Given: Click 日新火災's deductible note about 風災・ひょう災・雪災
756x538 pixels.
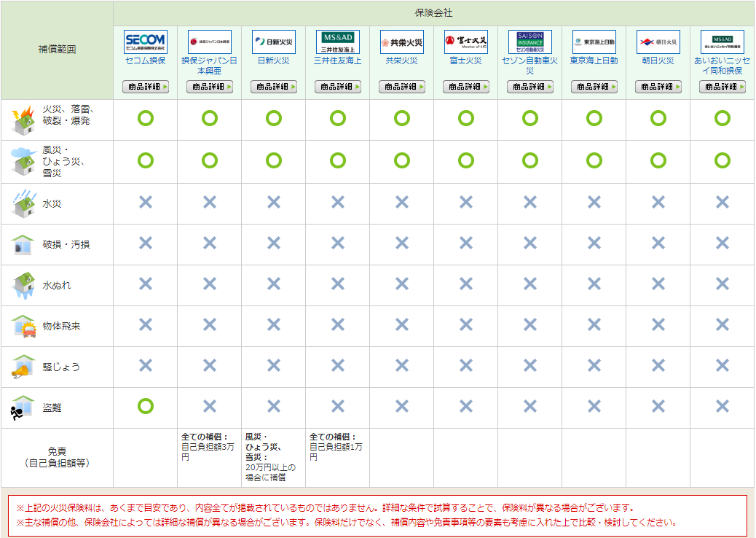Looking at the screenshot, I should (x=272, y=453).
